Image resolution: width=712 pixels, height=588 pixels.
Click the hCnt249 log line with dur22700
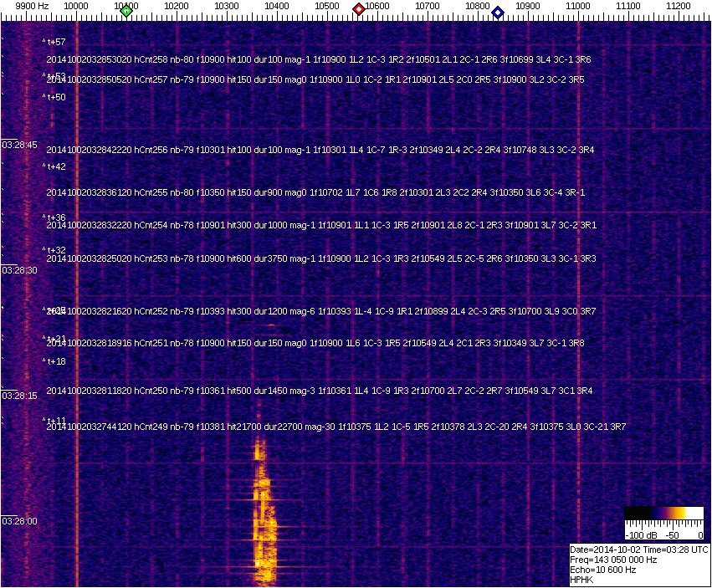335,427
